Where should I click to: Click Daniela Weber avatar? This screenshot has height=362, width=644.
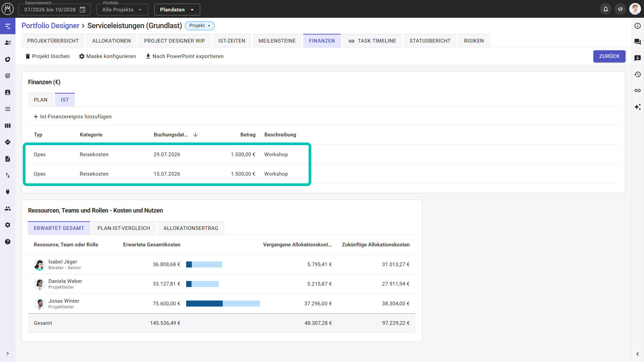pyautogui.click(x=40, y=284)
